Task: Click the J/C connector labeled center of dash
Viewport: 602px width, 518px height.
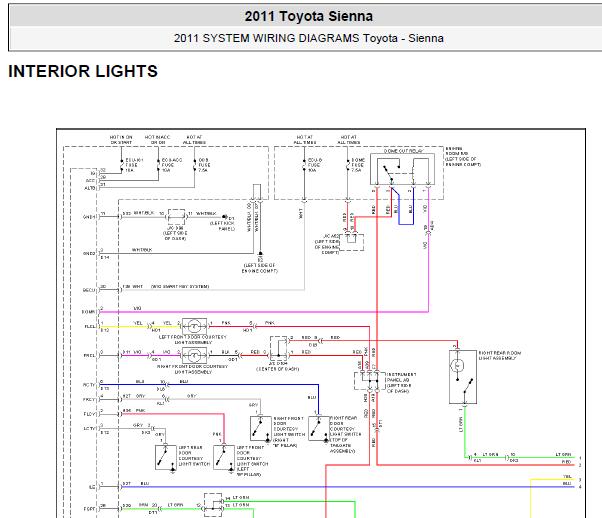Action: click(279, 348)
